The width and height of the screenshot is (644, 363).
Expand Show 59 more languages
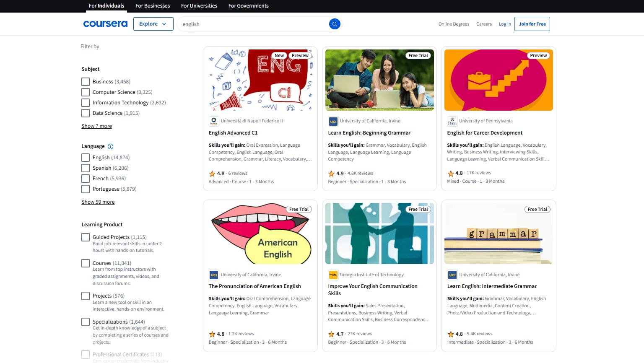(x=98, y=202)
